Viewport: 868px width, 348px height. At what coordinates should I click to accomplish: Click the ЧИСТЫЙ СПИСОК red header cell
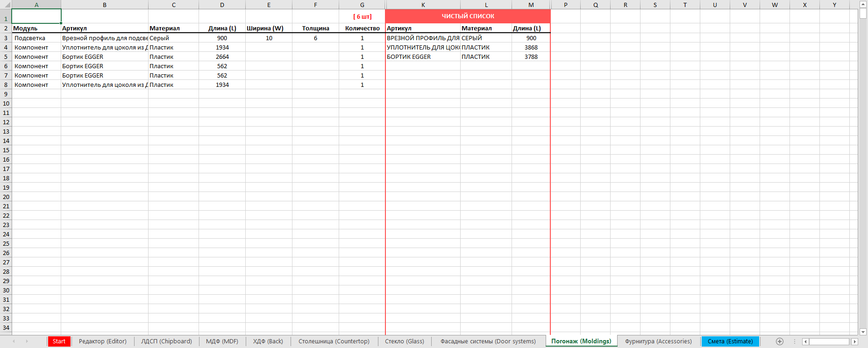coord(468,16)
